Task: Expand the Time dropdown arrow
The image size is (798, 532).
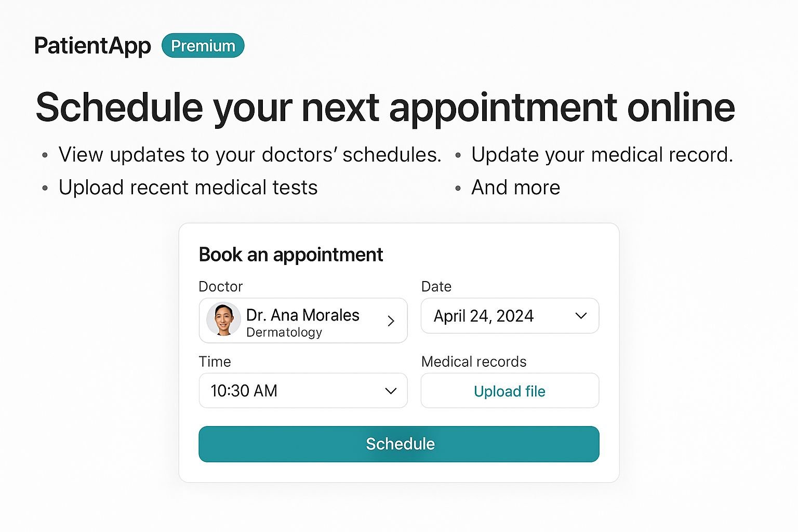Action: click(391, 391)
